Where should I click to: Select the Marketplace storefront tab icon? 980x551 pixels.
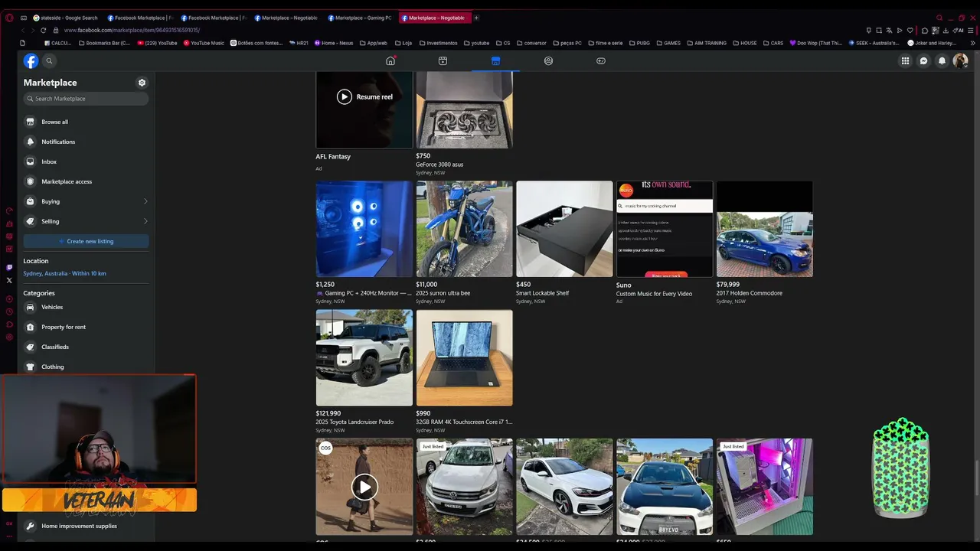pos(495,60)
